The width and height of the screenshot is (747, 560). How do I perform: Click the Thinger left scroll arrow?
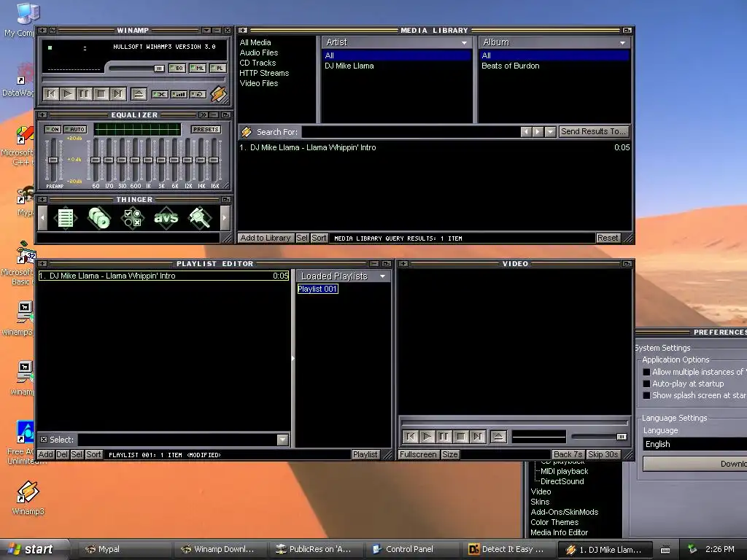42,218
